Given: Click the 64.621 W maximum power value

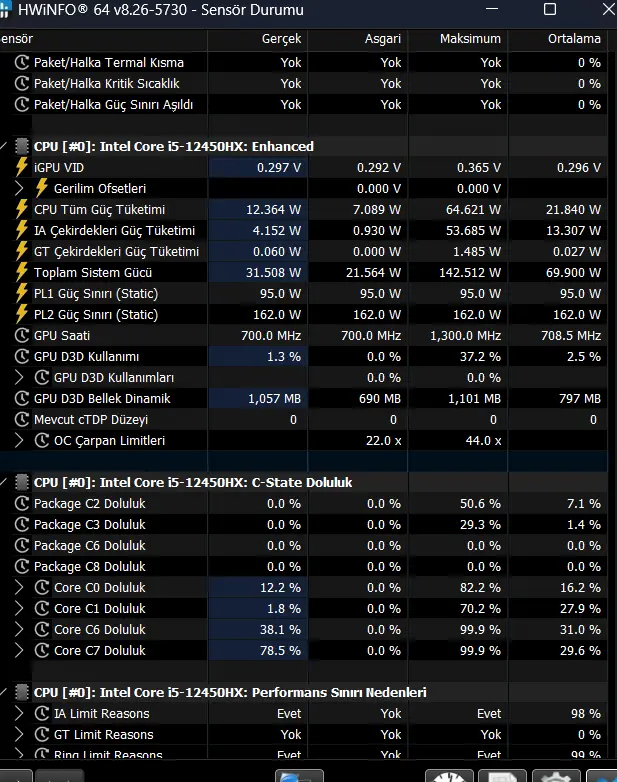Looking at the screenshot, I should 473,209.
